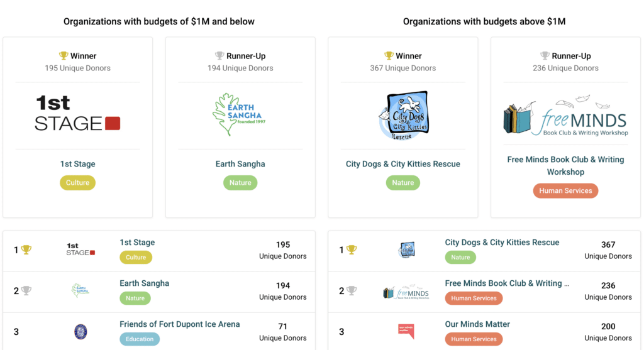Click small 1st Stage logo in leaderboard
The image size is (644, 350).
pyautogui.click(x=80, y=249)
